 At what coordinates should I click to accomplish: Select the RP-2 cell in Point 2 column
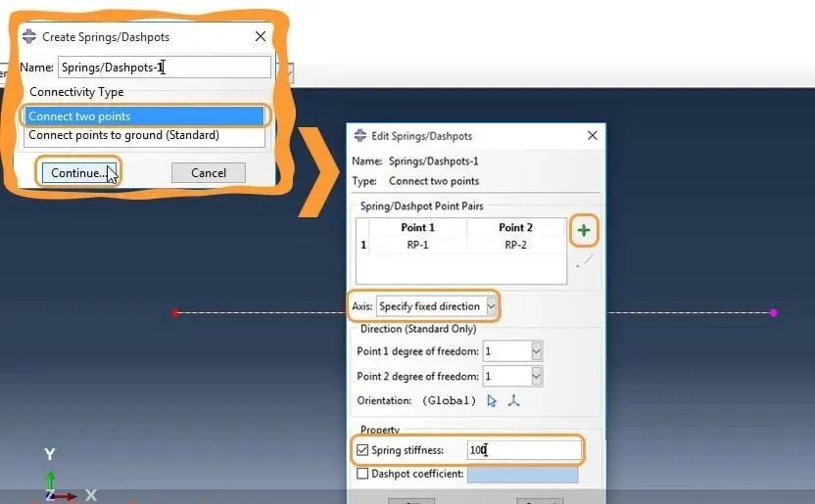(x=515, y=245)
